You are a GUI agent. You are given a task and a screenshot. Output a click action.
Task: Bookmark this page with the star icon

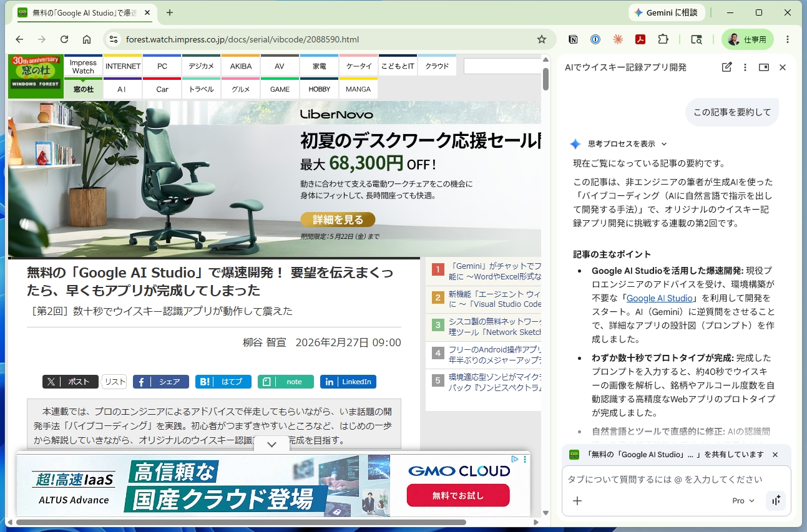point(542,39)
